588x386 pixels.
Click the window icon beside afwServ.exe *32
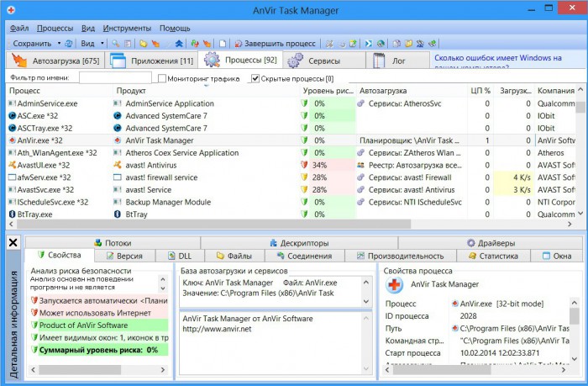12,177
